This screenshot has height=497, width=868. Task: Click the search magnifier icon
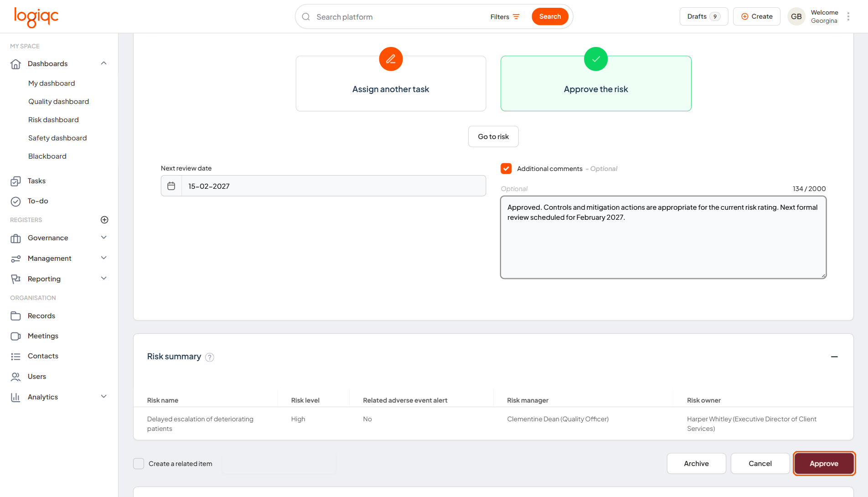306,17
